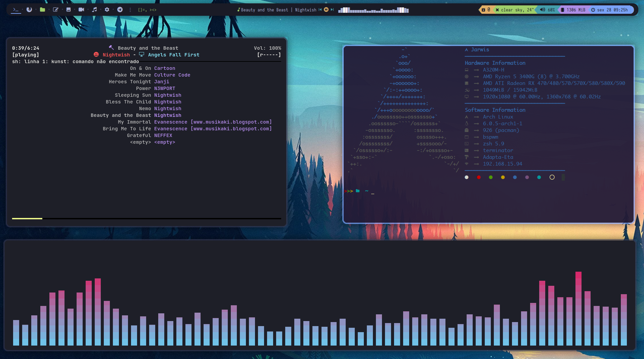The height and width of the screenshot is (359, 644).
Task: Launch the screen recorder camera icon
Action: (81, 9)
